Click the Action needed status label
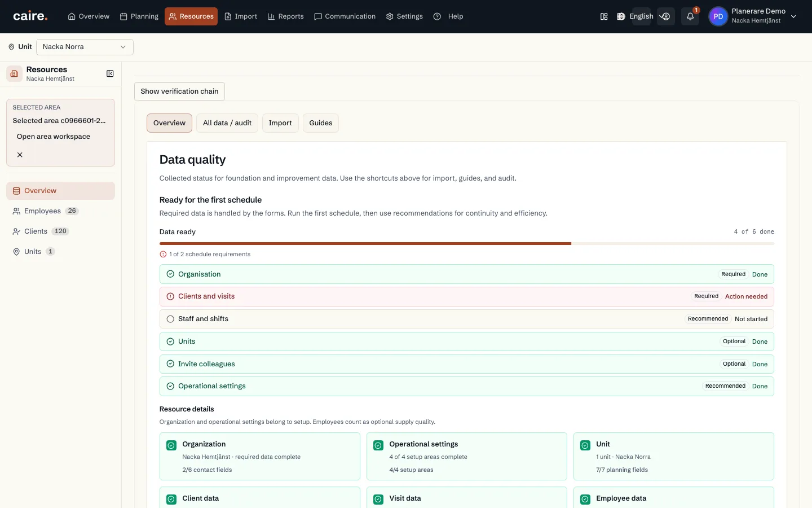This screenshot has height=508, width=812. click(x=746, y=296)
